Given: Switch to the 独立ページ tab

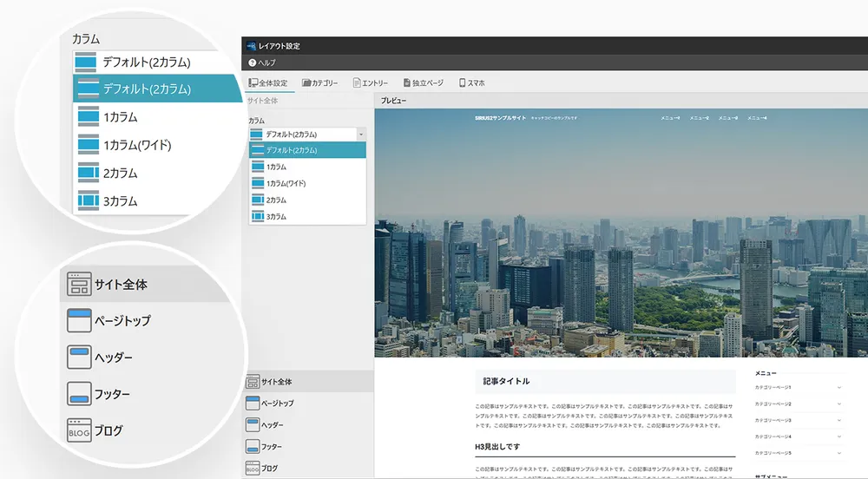Looking at the screenshot, I should pos(424,83).
